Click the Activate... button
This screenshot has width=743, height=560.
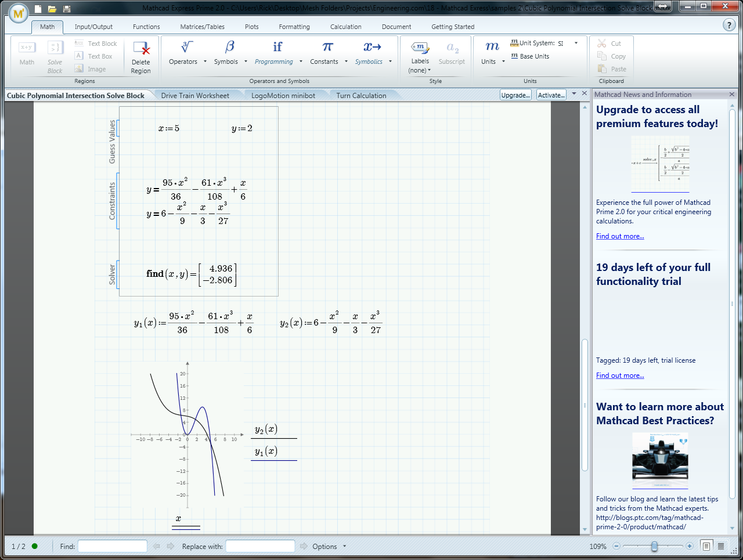[x=551, y=95]
